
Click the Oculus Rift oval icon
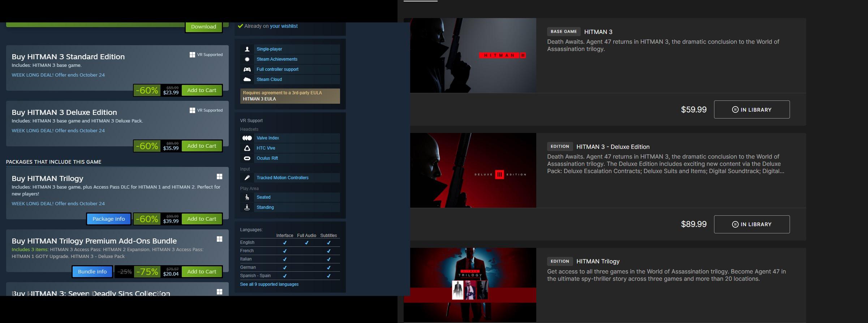coord(247,158)
